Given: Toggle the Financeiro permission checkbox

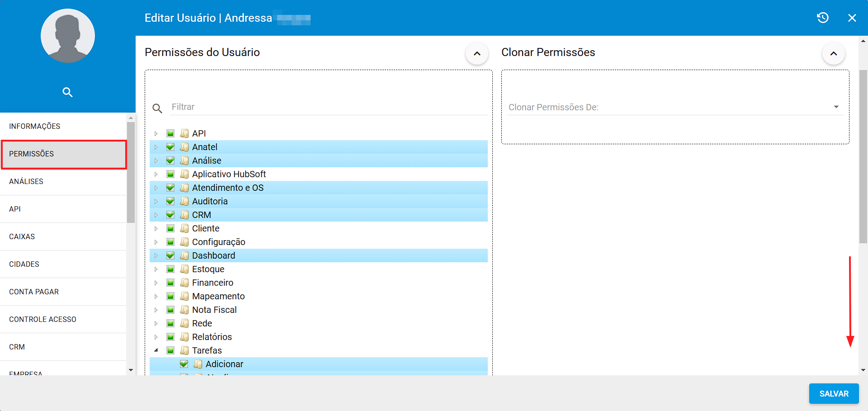Looking at the screenshot, I should (x=170, y=283).
